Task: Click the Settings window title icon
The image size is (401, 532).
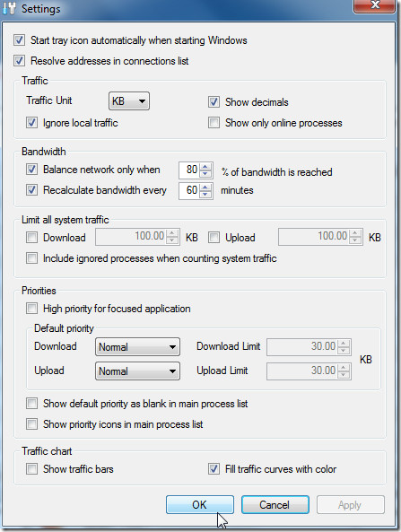Action: pos(9,8)
